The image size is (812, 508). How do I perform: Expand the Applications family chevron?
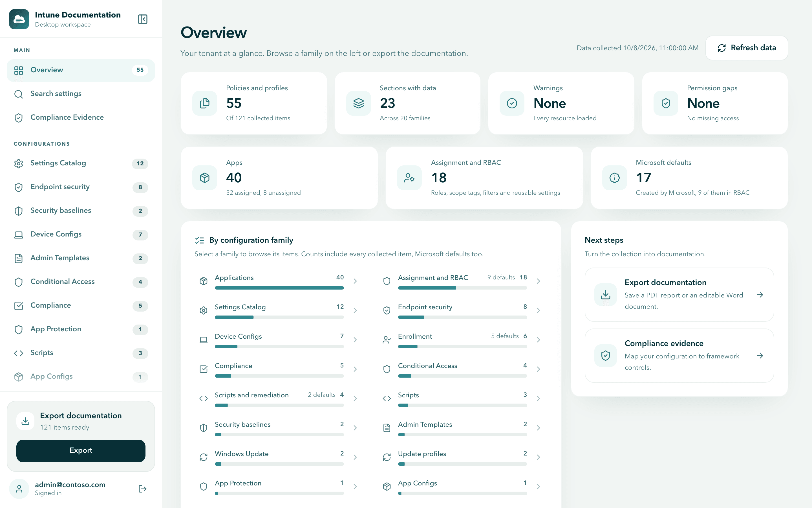(355, 281)
